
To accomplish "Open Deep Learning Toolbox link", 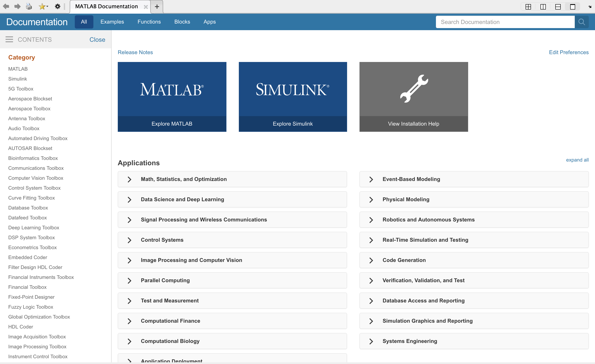I will (x=34, y=228).
